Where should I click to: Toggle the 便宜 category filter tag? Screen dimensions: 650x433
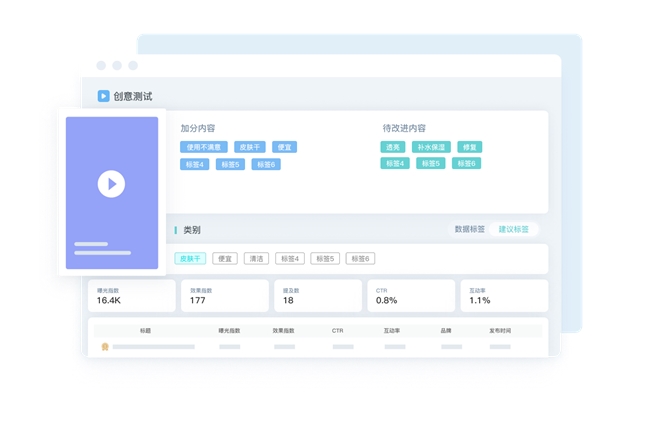click(x=225, y=259)
